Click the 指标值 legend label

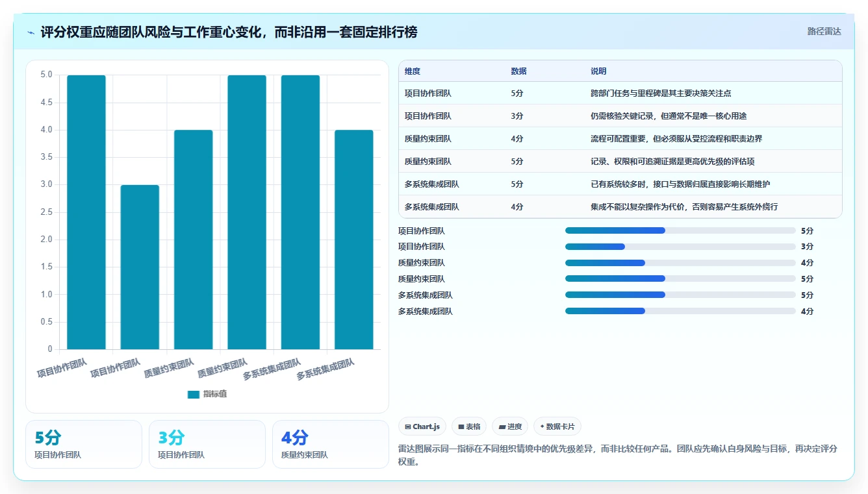(214, 394)
